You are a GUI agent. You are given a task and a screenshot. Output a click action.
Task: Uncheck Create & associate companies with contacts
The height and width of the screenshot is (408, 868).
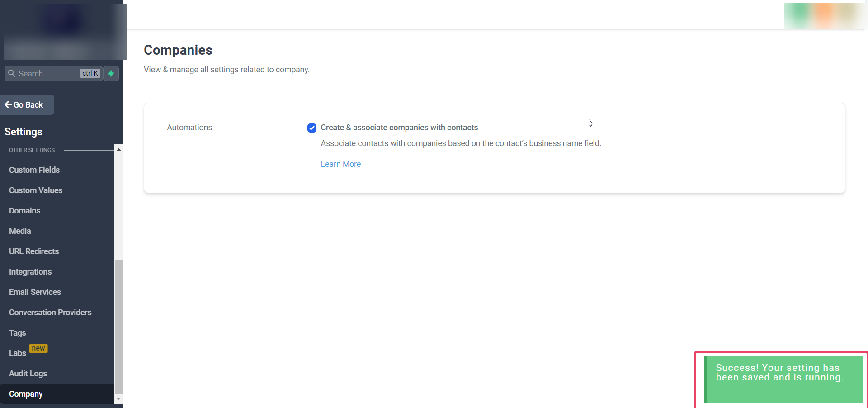312,128
